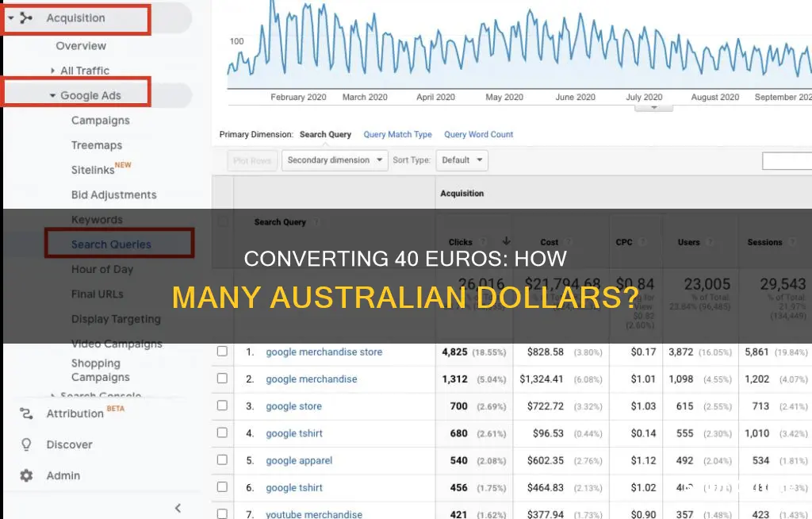Expand the All Traffic submenu
Screen dimensions: 812x519
pyautogui.click(x=52, y=71)
